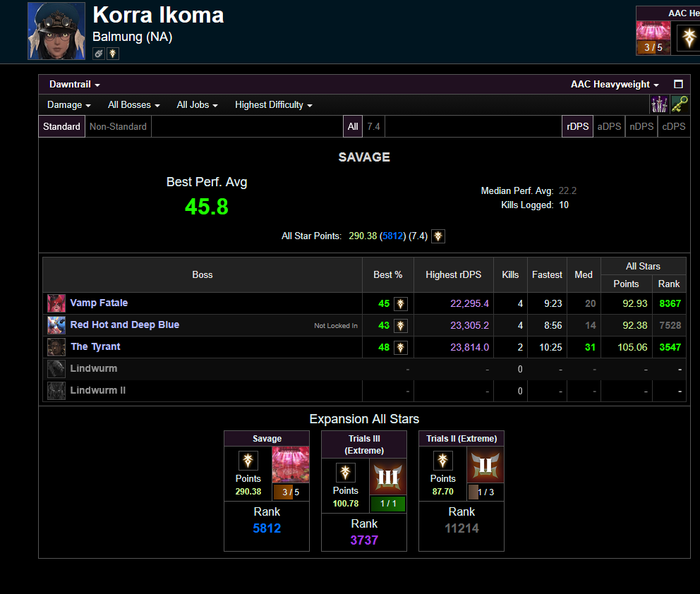Switch to the Standard tab
The width and height of the screenshot is (700, 594).
click(61, 127)
